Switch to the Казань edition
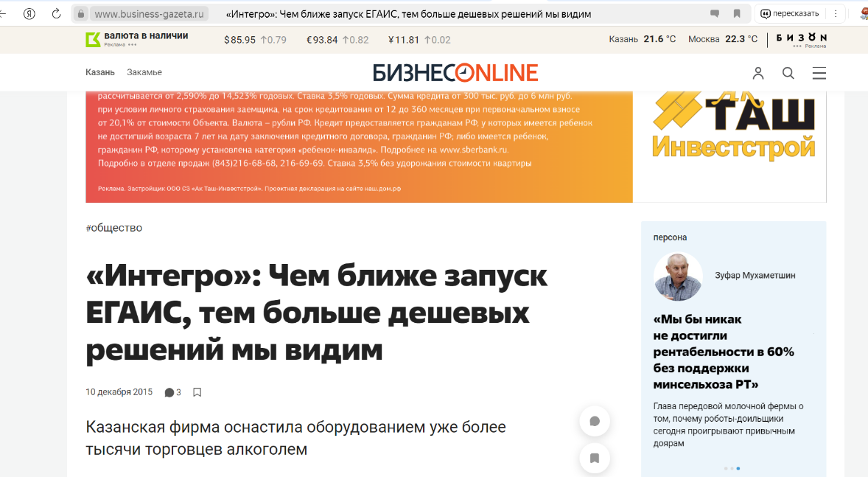 (99, 72)
